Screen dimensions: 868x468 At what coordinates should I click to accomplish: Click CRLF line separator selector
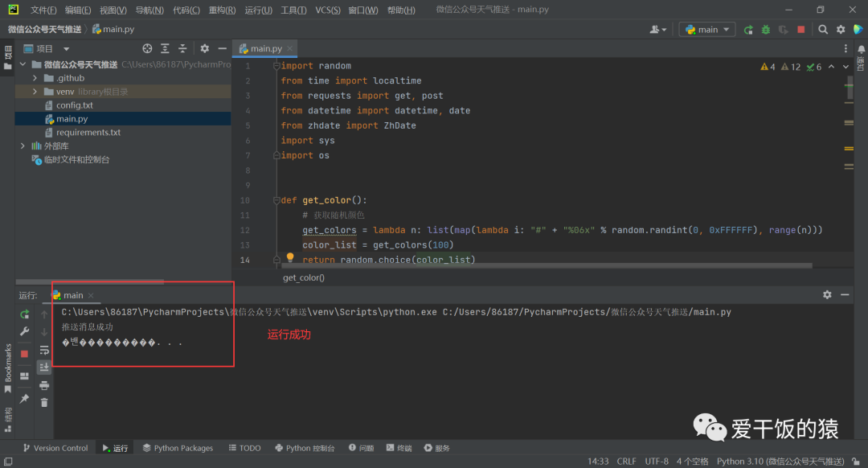(627, 462)
